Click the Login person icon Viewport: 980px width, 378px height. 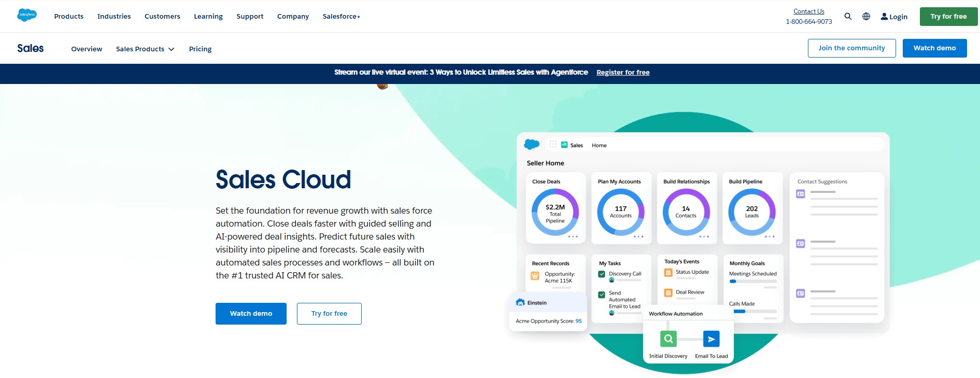tap(884, 16)
